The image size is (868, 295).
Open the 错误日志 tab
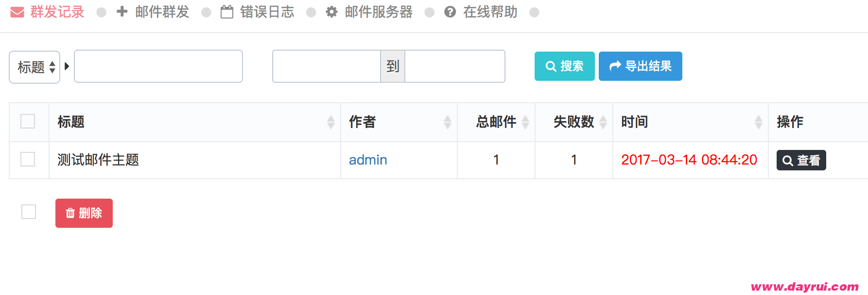pyautogui.click(x=258, y=12)
